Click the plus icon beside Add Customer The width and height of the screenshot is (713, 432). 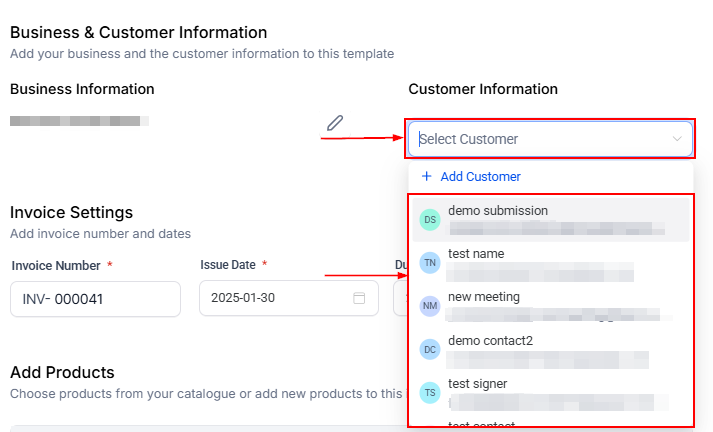coord(427,176)
